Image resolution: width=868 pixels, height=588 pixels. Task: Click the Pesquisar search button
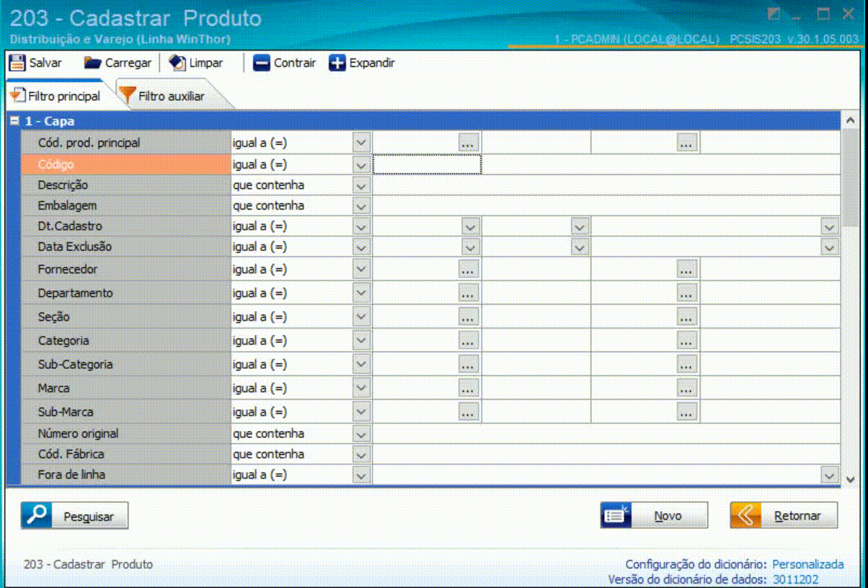[74, 516]
